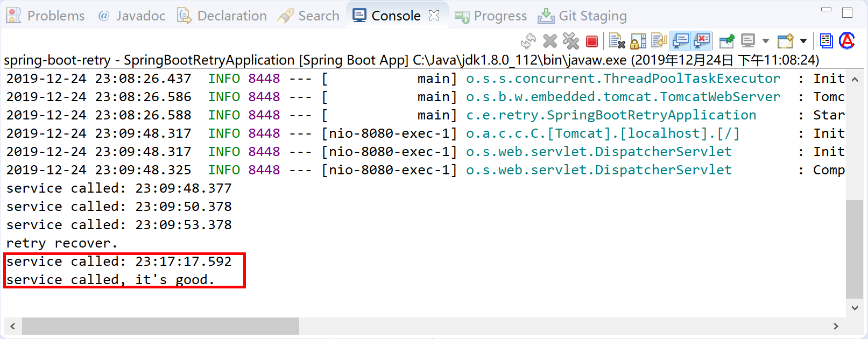
Task: Click the single gray X Remove Launch icon
Action: pyautogui.click(x=550, y=41)
